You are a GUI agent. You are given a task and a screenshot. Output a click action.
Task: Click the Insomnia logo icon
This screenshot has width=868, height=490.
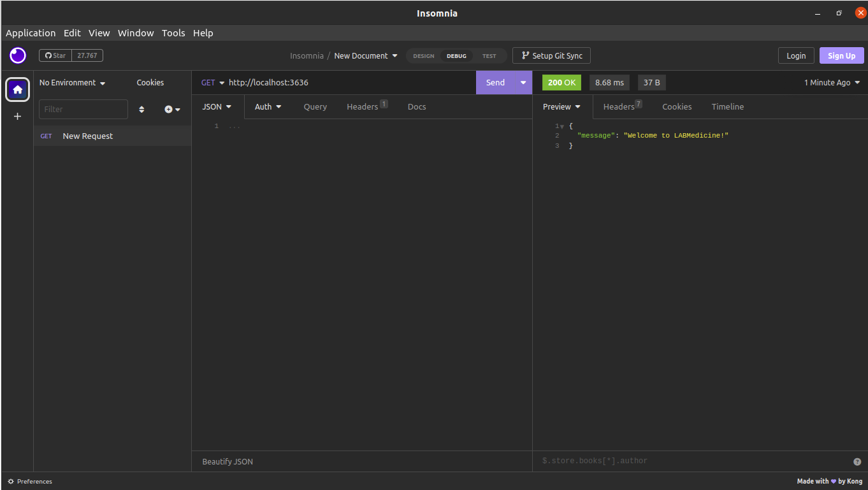pos(18,55)
